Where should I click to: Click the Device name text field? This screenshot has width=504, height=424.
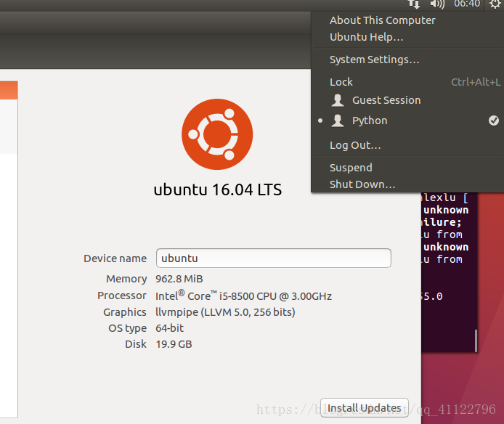pos(274,258)
